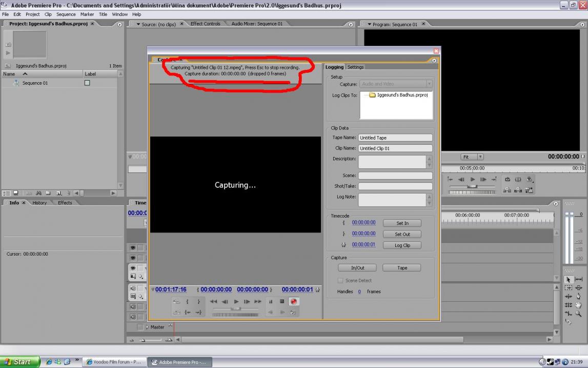
Task: Open the Capture Audio and Video dropdown
Action: [x=396, y=84]
